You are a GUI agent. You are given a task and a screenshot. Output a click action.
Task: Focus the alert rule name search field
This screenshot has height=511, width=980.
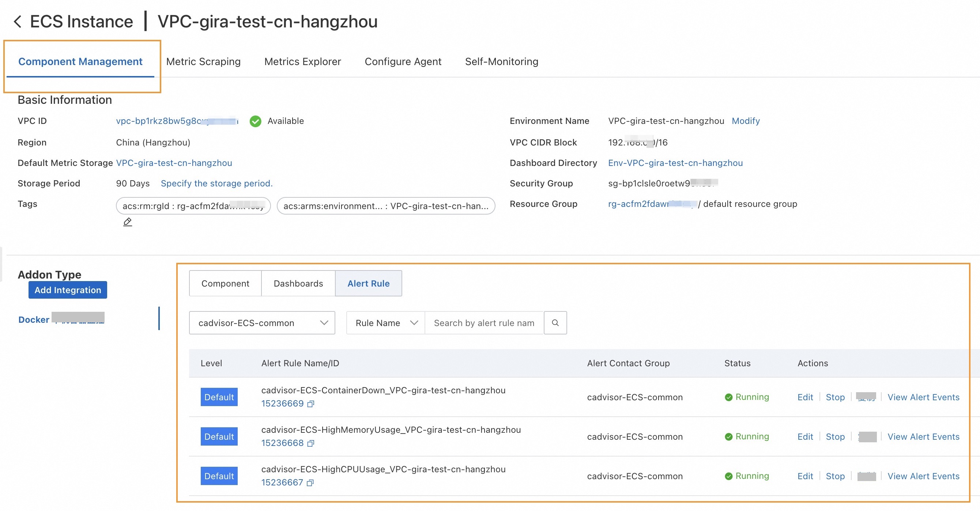tap(483, 323)
